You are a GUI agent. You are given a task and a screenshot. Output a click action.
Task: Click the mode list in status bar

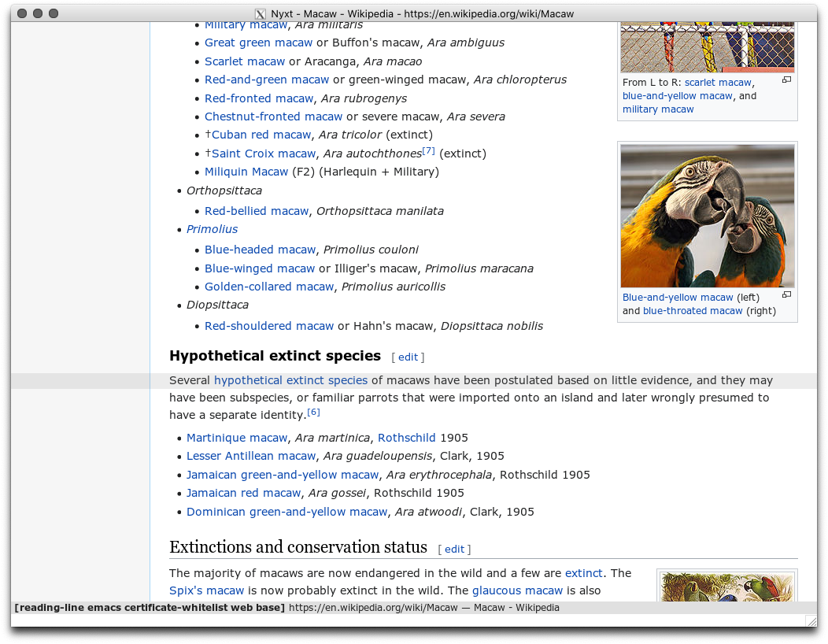tap(150, 608)
